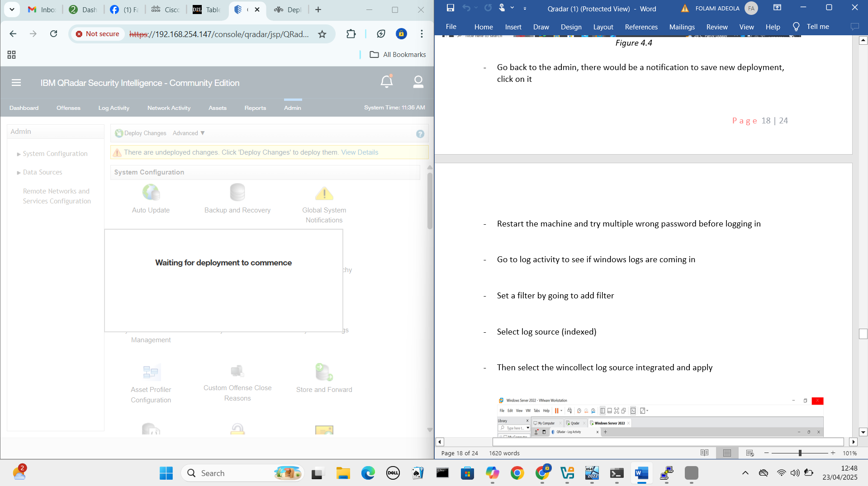
Task: Open the Advanced dropdown in Admin toolbar
Action: [189, 133]
